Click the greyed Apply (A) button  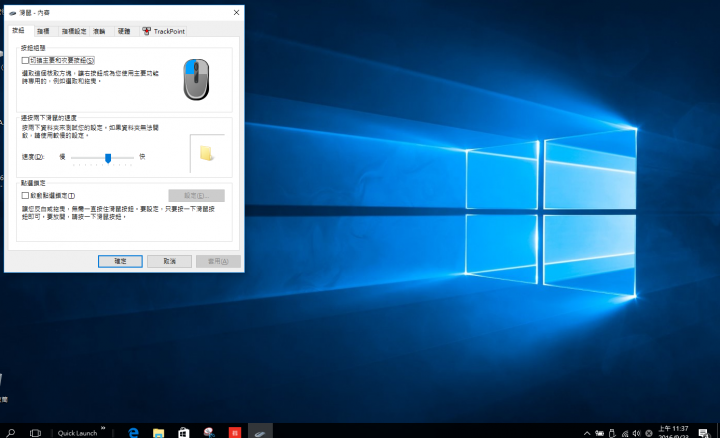(x=218, y=261)
